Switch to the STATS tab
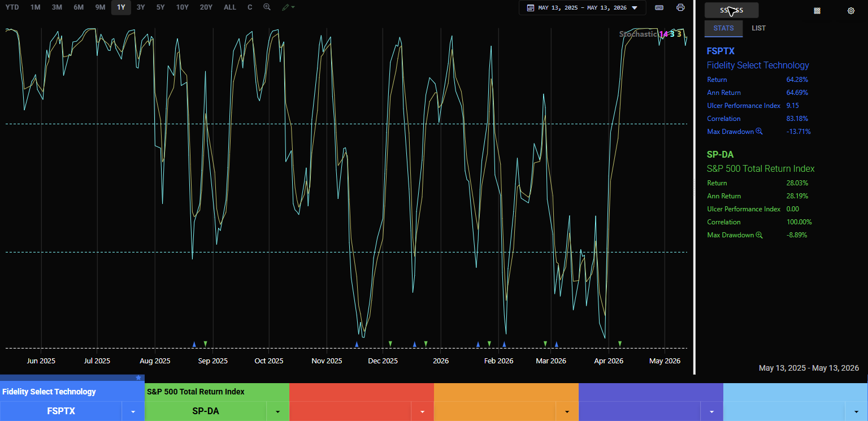This screenshot has height=421, width=868. (724, 28)
